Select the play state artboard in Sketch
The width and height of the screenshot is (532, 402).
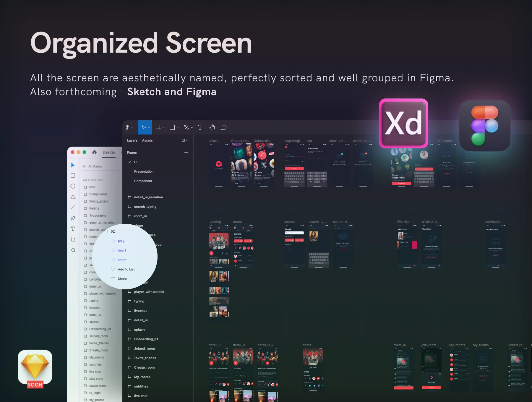pos(96,379)
